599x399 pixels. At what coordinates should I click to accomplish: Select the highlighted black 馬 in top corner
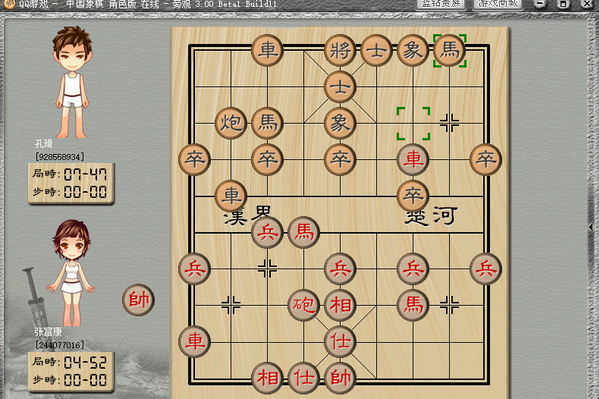click(x=449, y=50)
